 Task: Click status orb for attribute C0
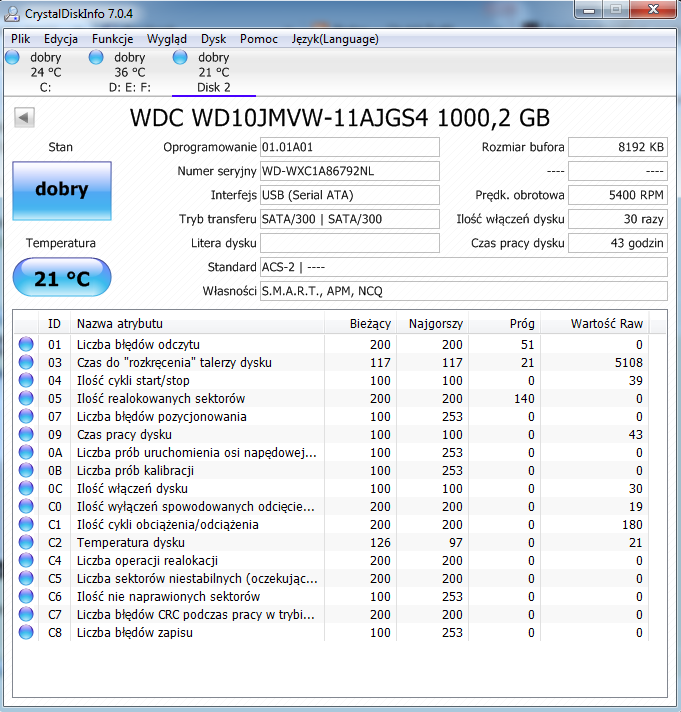coord(26,506)
